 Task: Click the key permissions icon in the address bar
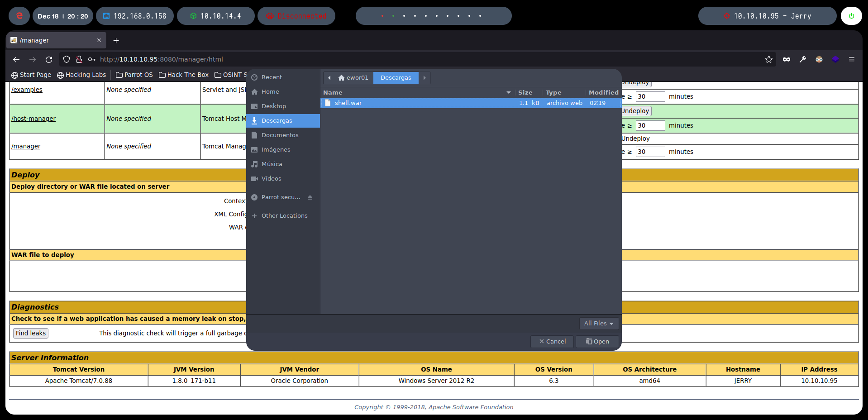[x=92, y=59]
